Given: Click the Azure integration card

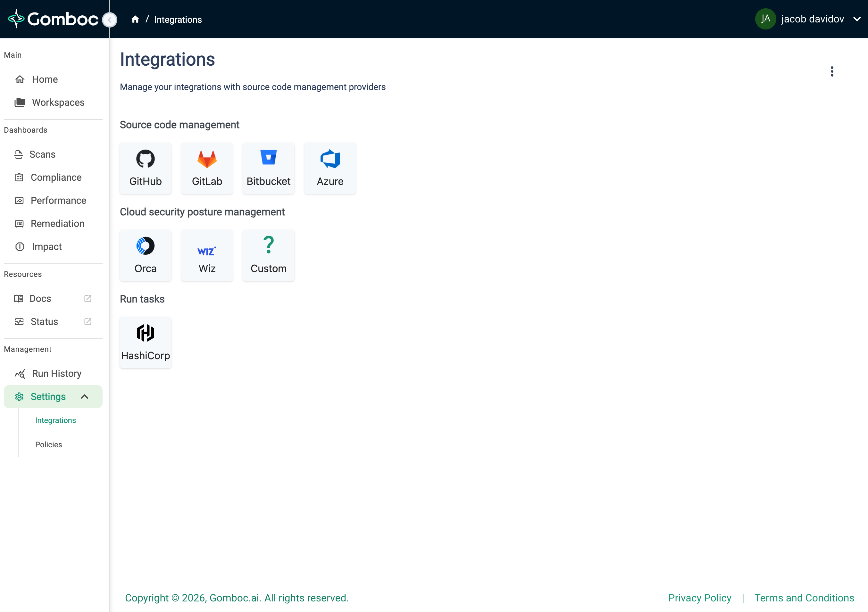Looking at the screenshot, I should click(x=330, y=168).
